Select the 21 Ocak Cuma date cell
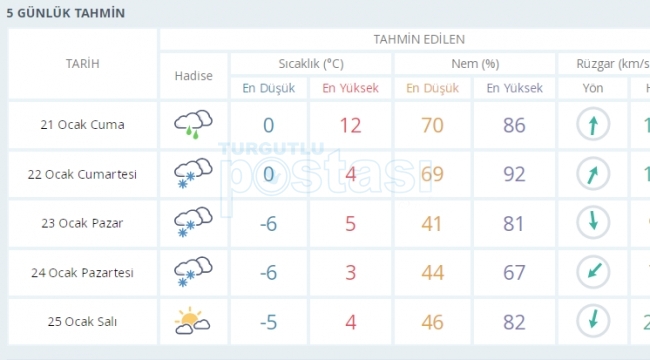This screenshot has width=650, height=360. (82, 125)
